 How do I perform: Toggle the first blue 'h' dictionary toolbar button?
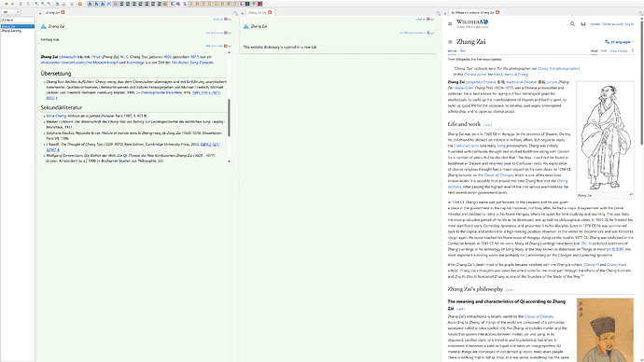[90, 4]
